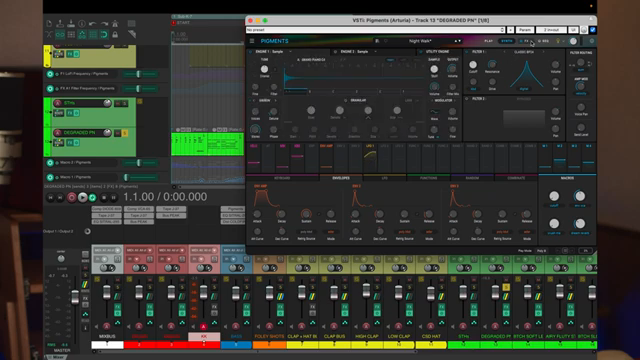This screenshot has width=640, height=360.
Task: Click the Reaper stop button
Action: coord(104,198)
